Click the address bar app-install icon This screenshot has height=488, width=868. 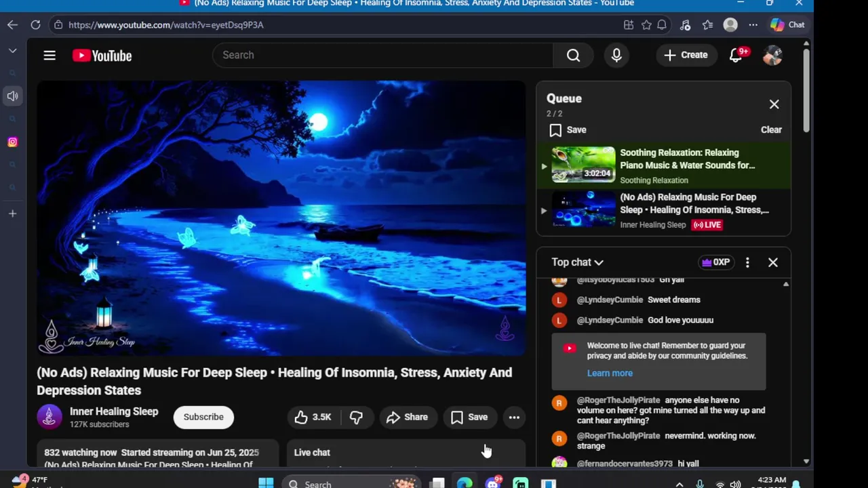[x=629, y=25]
